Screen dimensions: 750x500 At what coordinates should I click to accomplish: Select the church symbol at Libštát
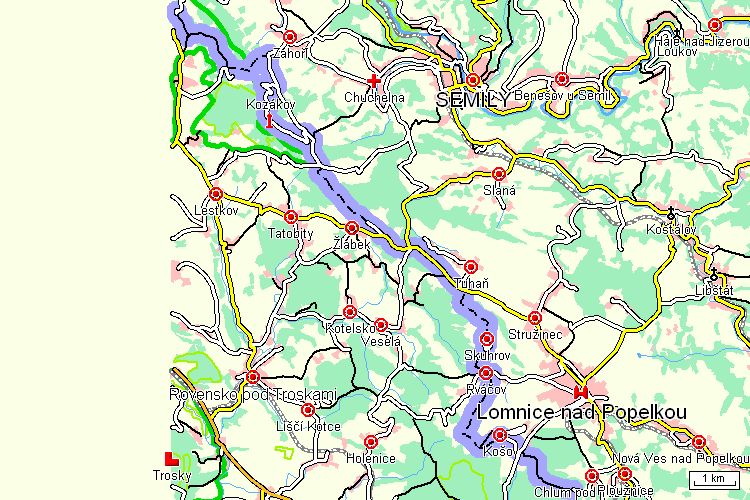click(714, 275)
